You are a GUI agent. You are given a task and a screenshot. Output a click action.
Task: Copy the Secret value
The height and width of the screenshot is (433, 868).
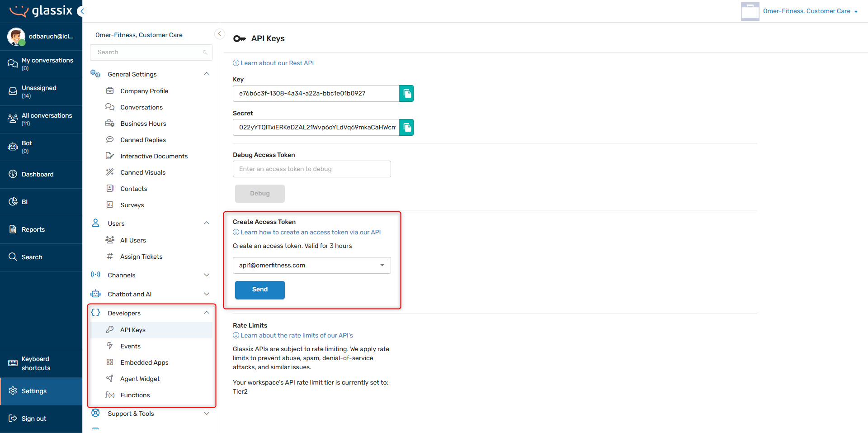coord(406,128)
